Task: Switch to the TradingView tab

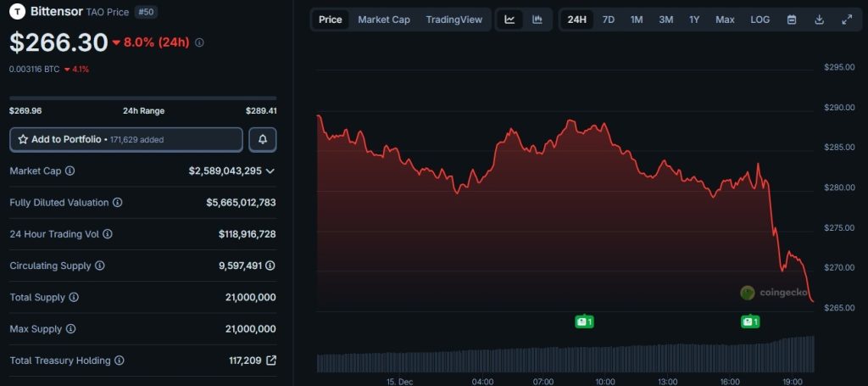Action: [x=454, y=20]
